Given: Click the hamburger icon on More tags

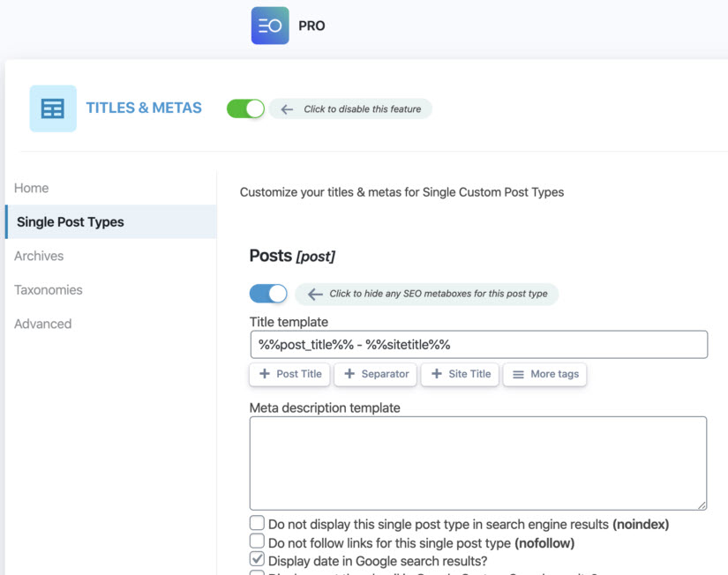Looking at the screenshot, I should [x=518, y=374].
